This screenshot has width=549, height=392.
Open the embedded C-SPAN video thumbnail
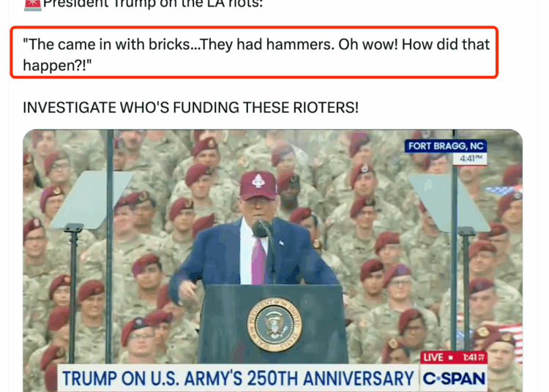[x=273, y=260]
